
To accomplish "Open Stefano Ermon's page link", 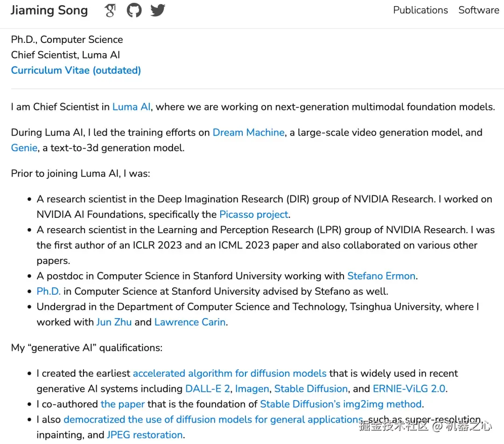I will (x=381, y=276).
